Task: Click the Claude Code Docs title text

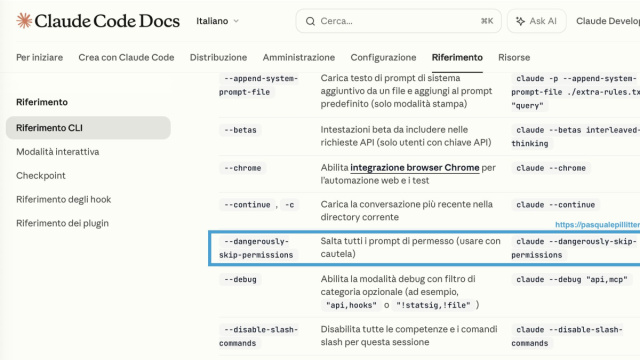Action: tap(107, 21)
